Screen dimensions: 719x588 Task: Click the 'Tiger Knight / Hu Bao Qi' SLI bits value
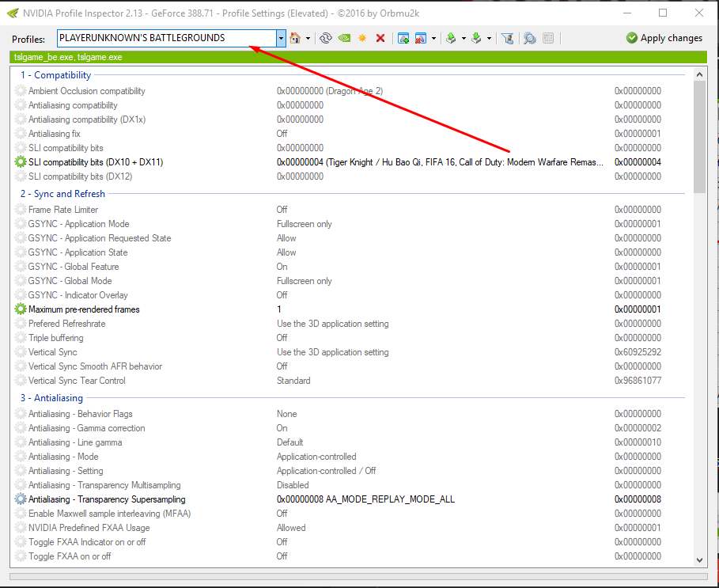[440, 162]
